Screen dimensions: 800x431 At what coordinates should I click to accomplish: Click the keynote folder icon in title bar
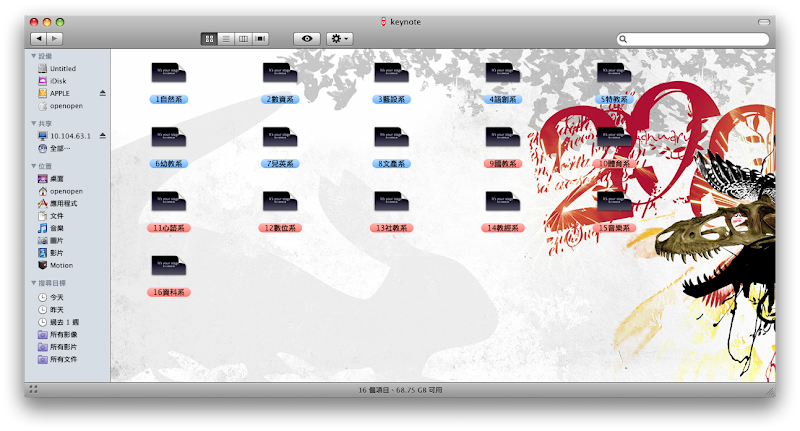click(x=383, y=22)
